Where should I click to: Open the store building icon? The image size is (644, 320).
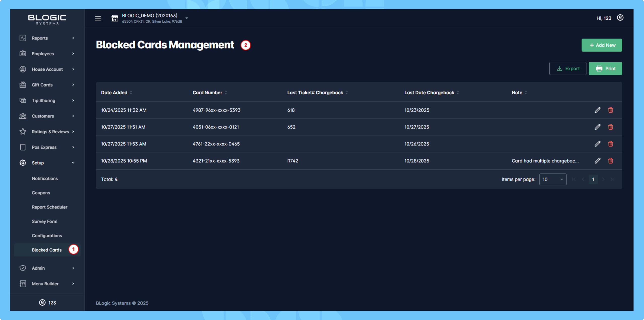point(115,18)
